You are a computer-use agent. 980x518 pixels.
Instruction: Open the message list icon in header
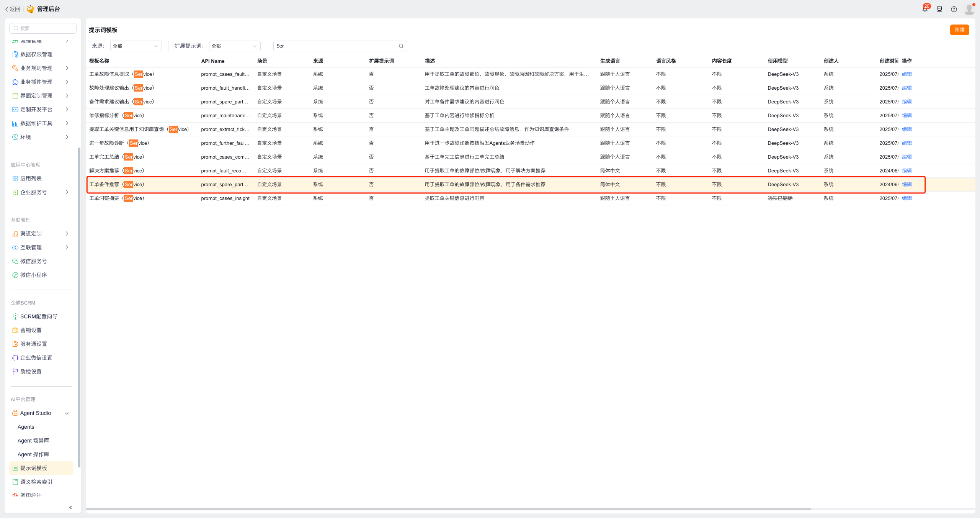point(939,9)
